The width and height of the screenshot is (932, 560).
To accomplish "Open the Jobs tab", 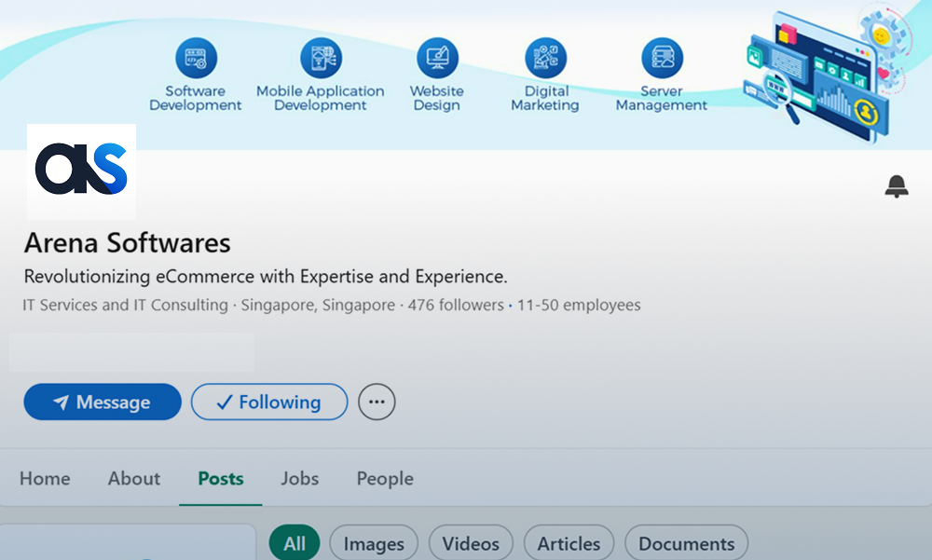I will pos(299,479).
